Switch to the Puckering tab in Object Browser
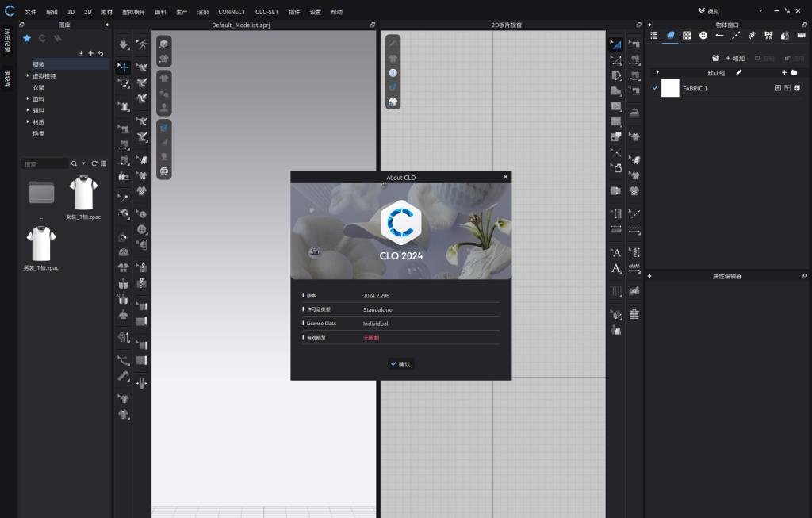Screen dimensions: 812x518 tap(752, 35)
